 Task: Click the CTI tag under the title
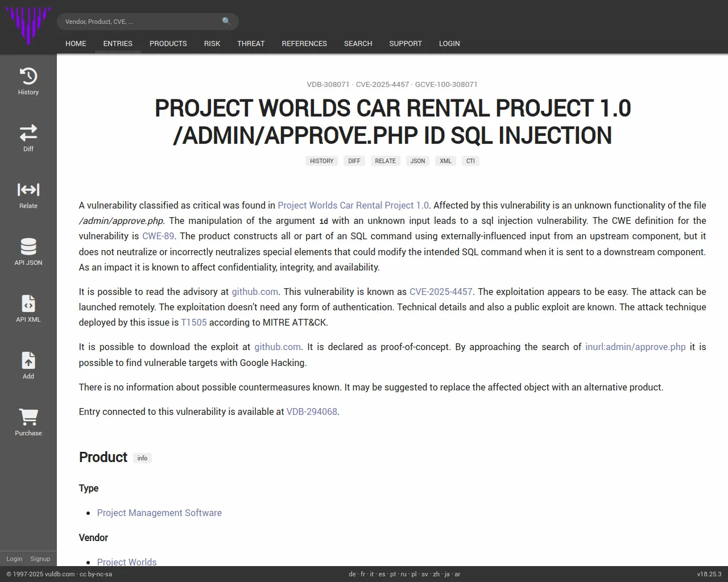pyautogui.click(x=470, y=161)
